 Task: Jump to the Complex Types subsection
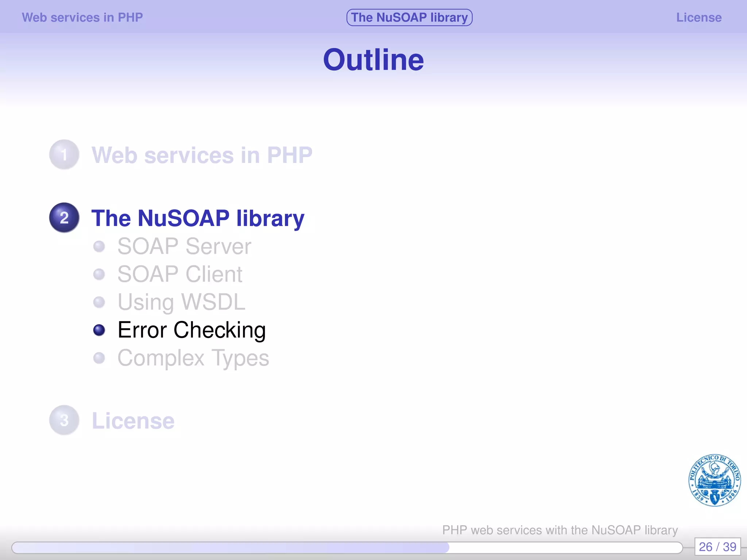[193, 358]
